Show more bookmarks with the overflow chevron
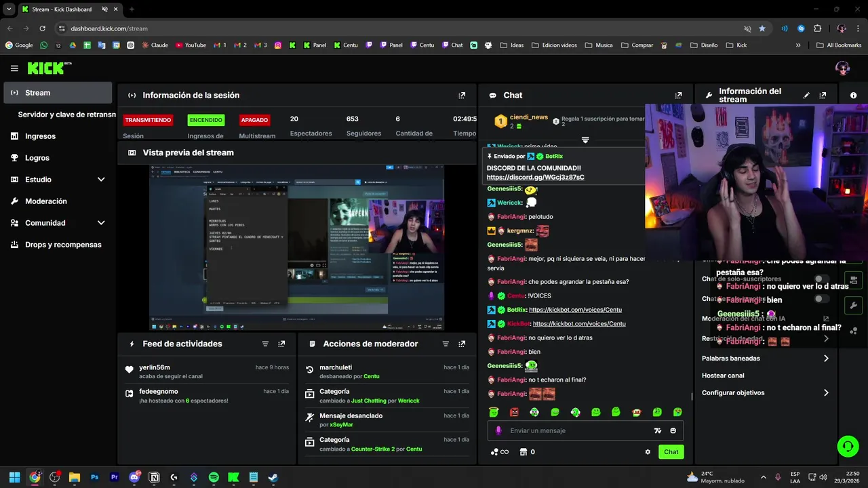The width and height of the screenshot is (868, 488). [798, 45]
